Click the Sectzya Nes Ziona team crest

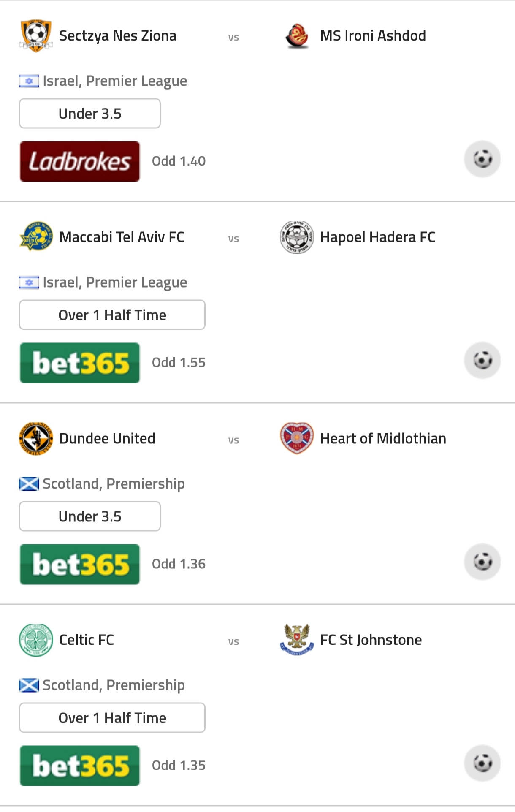(x=36, y=36)
